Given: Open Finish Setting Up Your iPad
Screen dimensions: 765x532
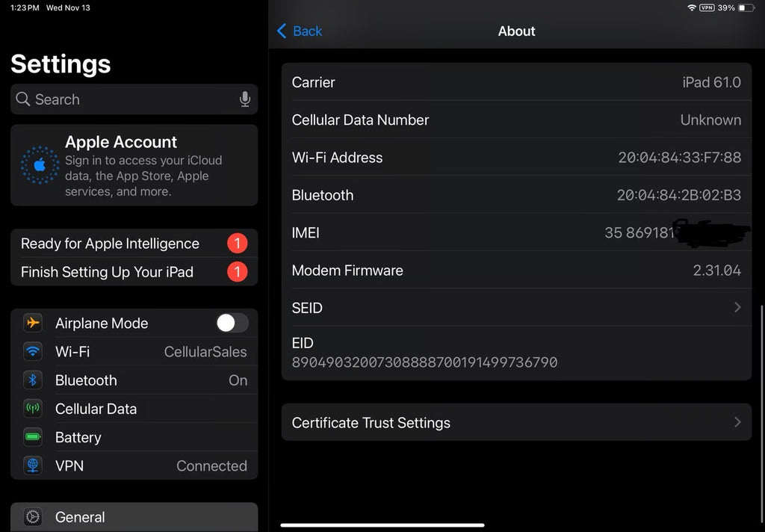Looking at the screenshot, I should tap(107, 272).
